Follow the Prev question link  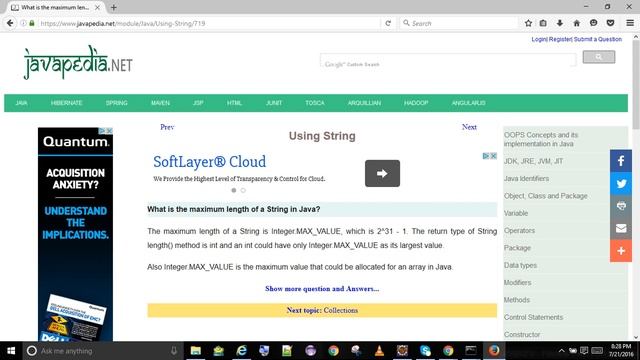pos(167,127)
